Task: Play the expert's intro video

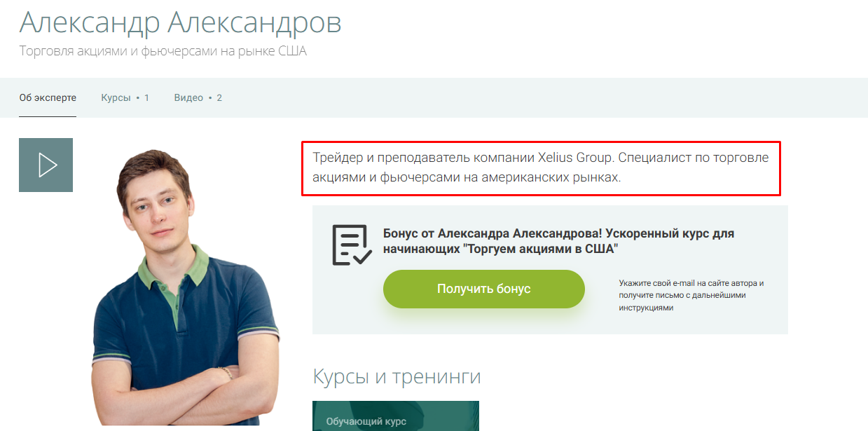Action: click(46, 165)
